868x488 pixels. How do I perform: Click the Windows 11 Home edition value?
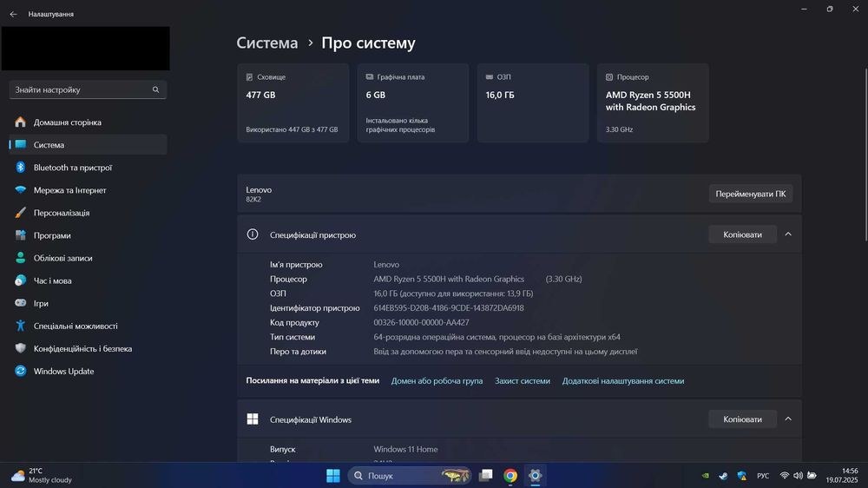(405, 449)
